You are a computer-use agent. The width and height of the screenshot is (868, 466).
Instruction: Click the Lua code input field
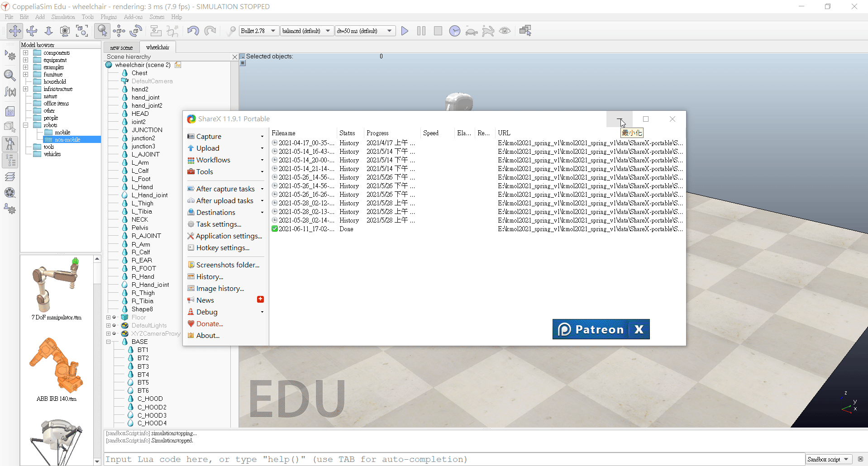pyautogui.click(x=454, y=459)
